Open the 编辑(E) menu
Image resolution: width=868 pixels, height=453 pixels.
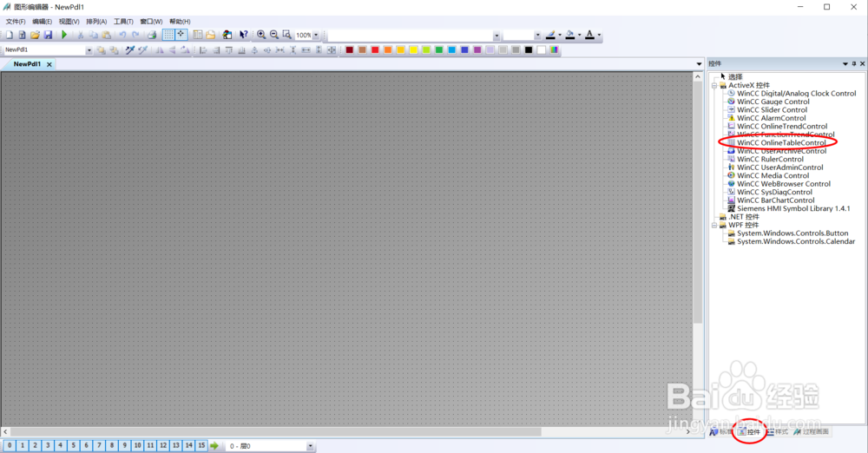42,22
